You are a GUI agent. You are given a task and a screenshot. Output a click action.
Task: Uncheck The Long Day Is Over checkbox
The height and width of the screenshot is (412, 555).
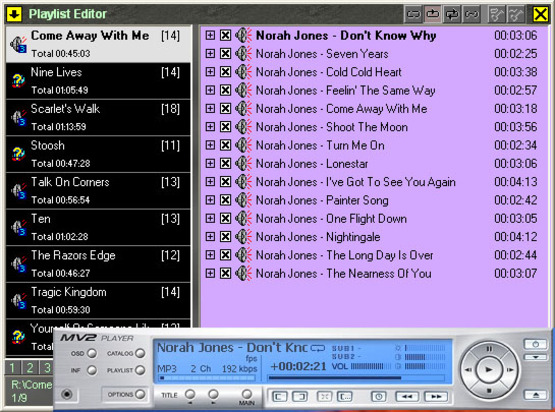tap(225, 255)
